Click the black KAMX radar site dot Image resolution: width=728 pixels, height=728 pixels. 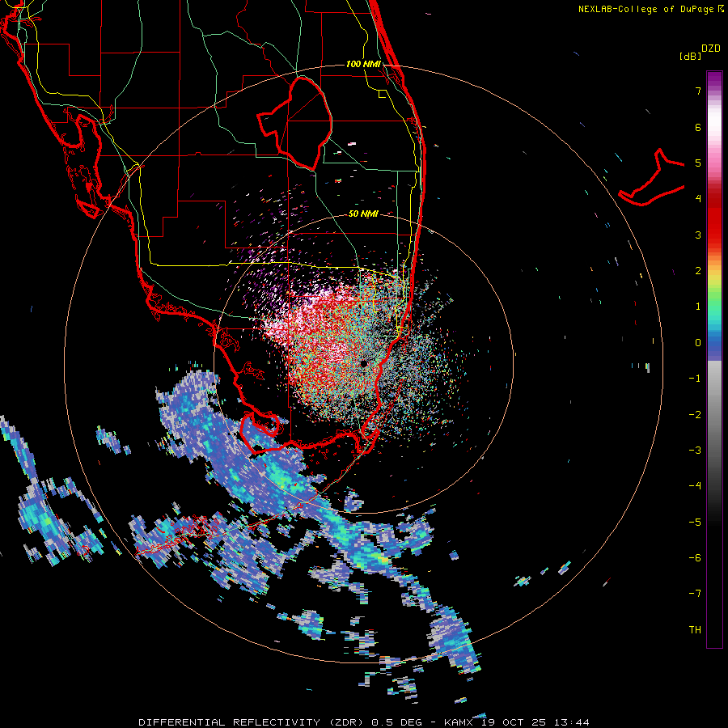point(363,363)
